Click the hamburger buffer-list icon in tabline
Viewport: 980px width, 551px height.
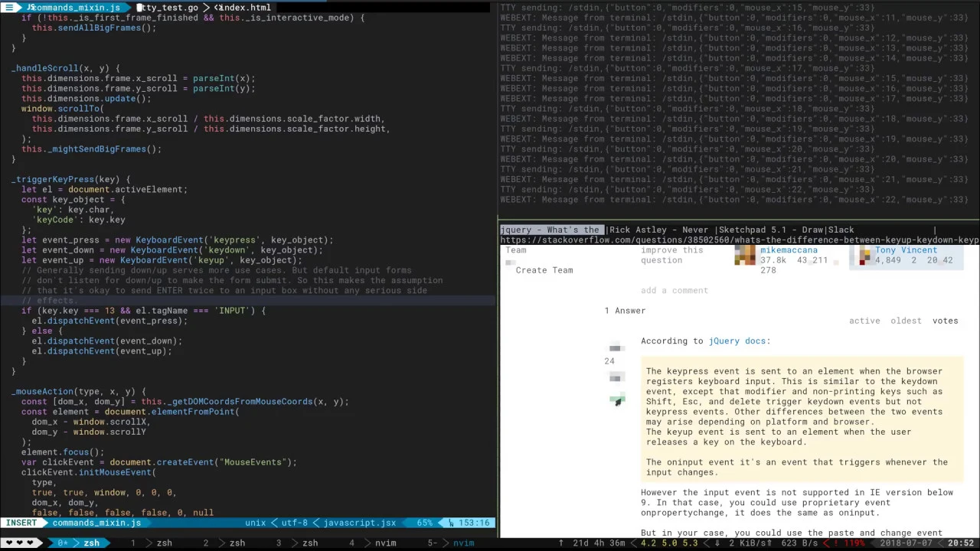pyautogui.click(x=9, y=8)
